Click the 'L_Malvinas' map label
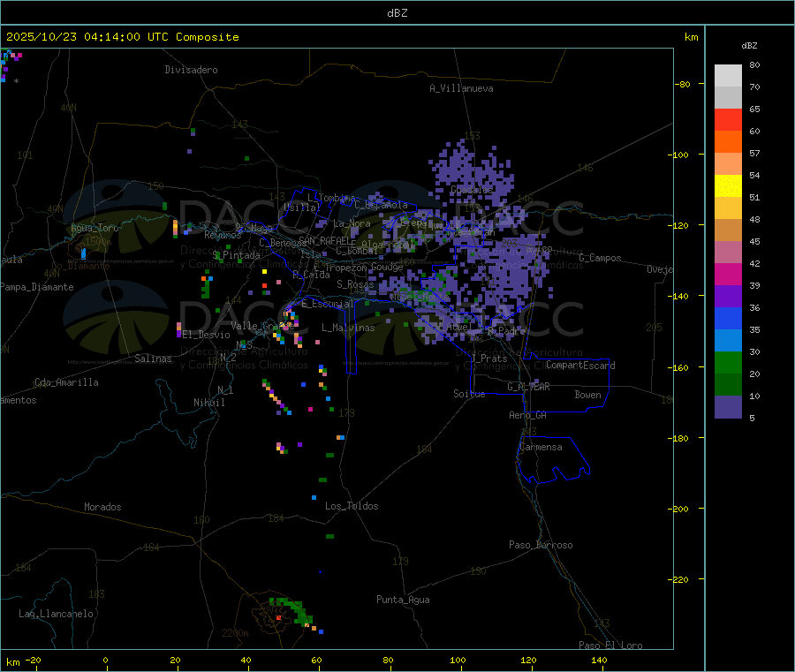This screenshot has width=795, height=672. (348, 328)
